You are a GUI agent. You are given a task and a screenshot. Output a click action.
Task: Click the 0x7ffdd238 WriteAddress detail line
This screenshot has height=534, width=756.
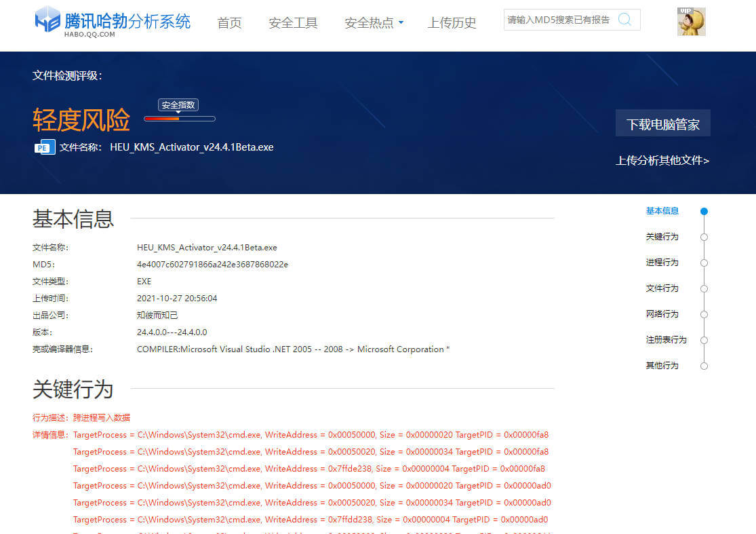pos(311,520)
